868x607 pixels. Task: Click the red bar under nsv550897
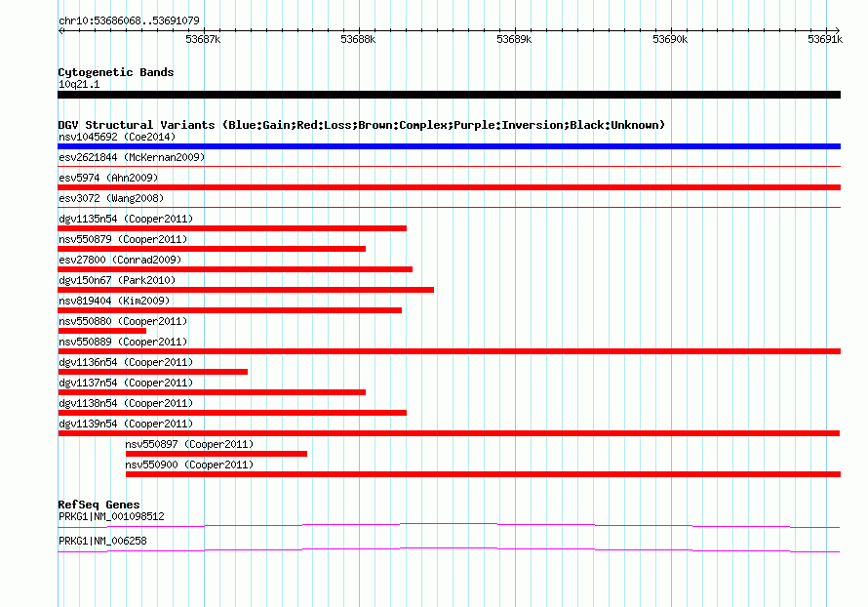pos(217,454)
